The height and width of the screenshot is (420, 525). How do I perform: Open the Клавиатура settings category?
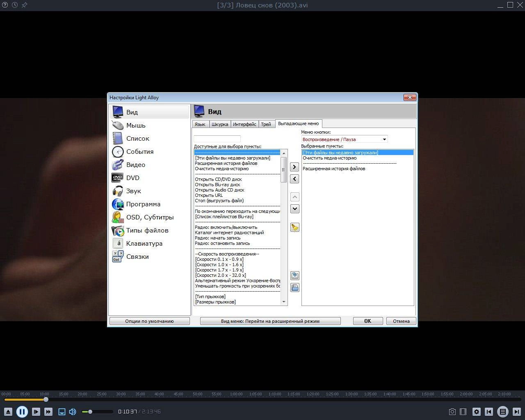tap(149, 243)
